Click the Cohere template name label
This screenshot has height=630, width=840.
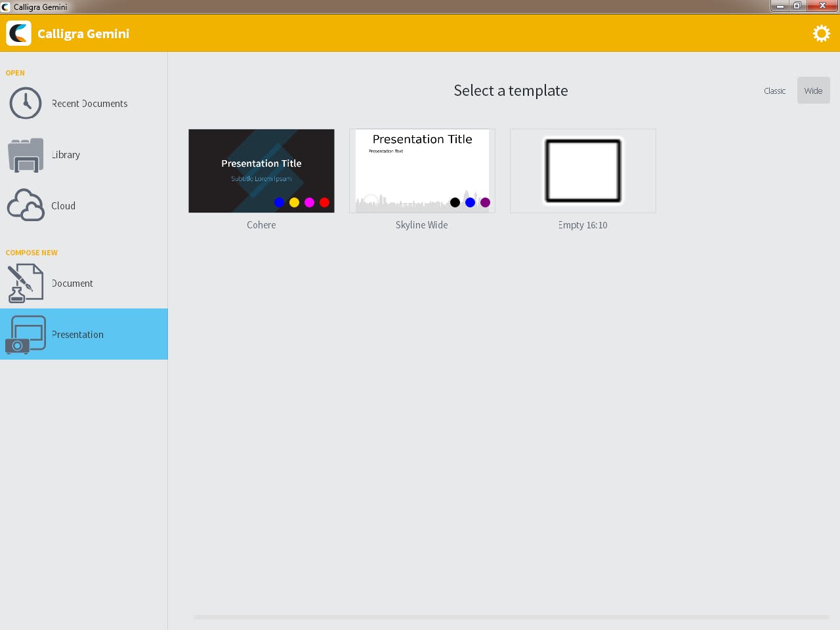261,224
